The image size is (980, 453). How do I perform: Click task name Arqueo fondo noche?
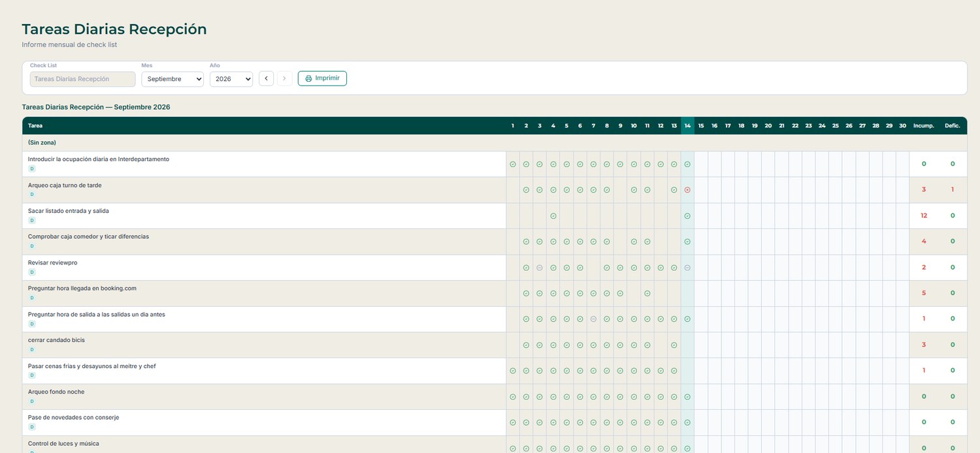point(56,392)
